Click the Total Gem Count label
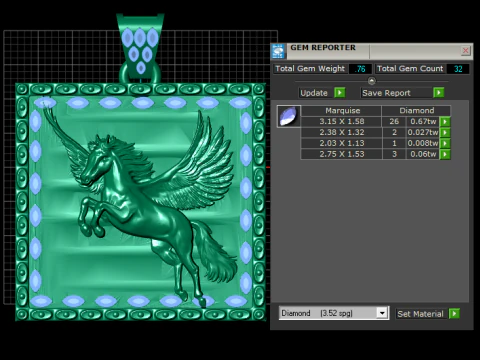Image resolution: width=480 pixels, height=360 pixels. click(410, 69)
